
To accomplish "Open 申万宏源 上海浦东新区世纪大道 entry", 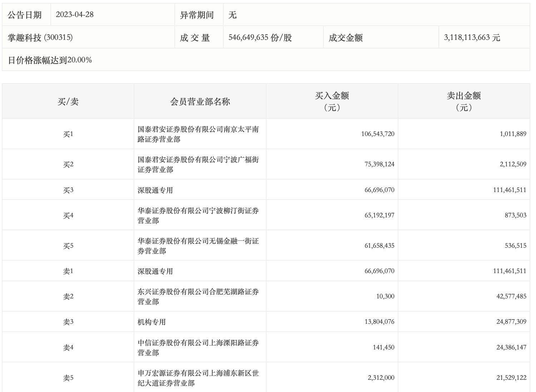I will pos(198,378).
